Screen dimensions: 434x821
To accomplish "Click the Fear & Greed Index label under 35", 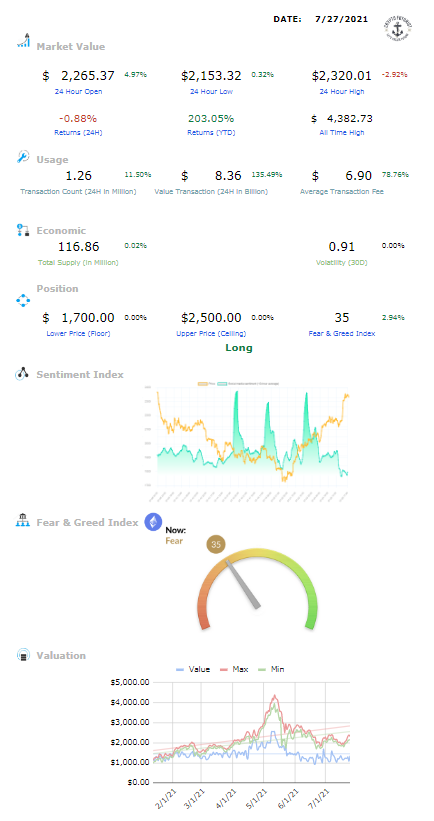I will pyautogui.click(x=342, y=334).
